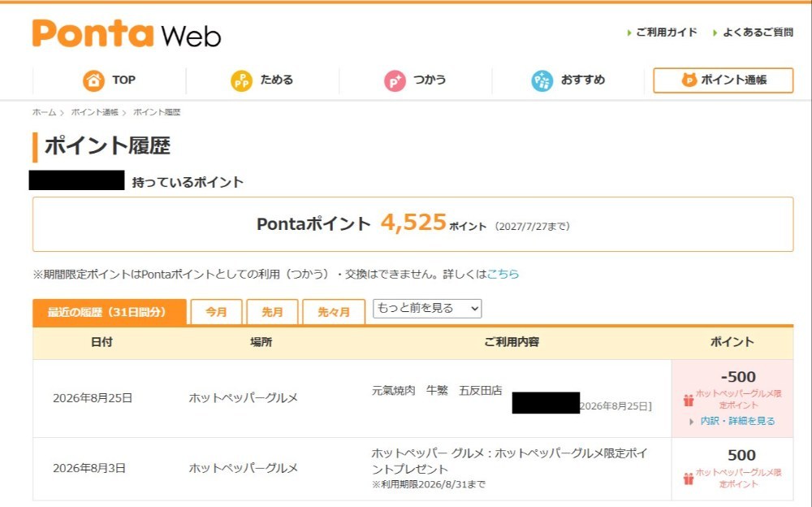Click ホットペッパーグルメ in the 8月25日 row

[244, 398]
